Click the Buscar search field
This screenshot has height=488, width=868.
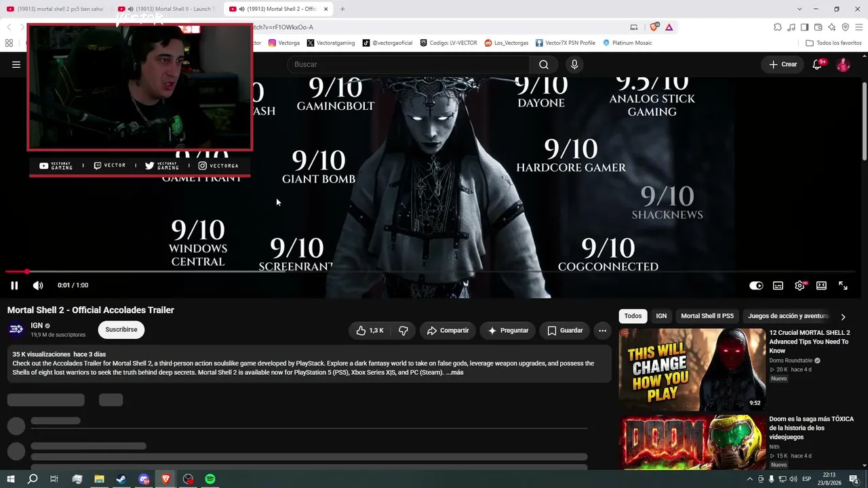(x=410, y=64)
